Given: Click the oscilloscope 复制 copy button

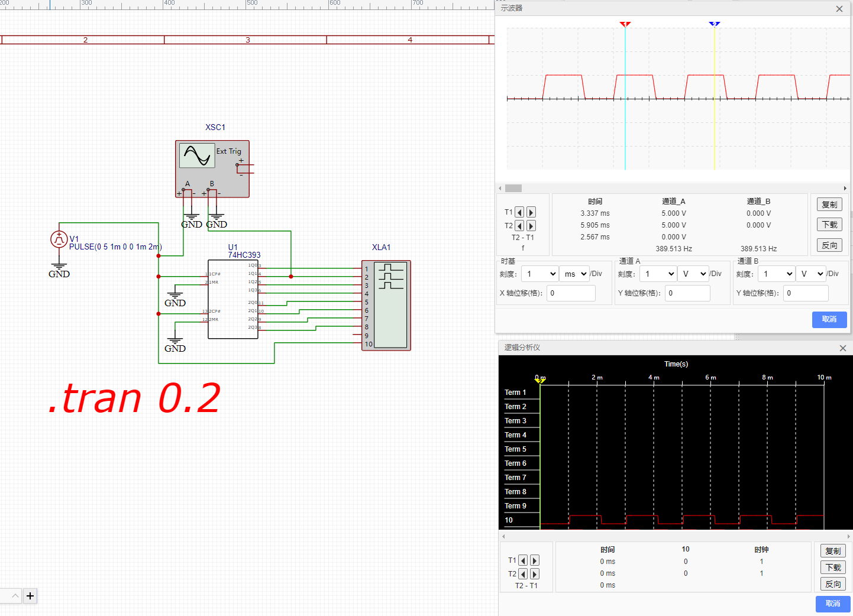Looking at the screenshot, I should click(x=829, y=205).
